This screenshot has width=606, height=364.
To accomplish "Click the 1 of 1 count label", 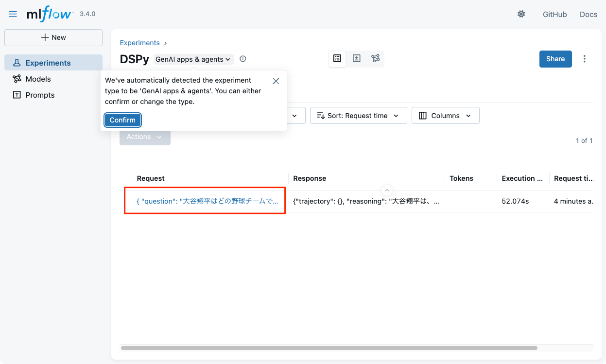I will [x=584, y=140].
